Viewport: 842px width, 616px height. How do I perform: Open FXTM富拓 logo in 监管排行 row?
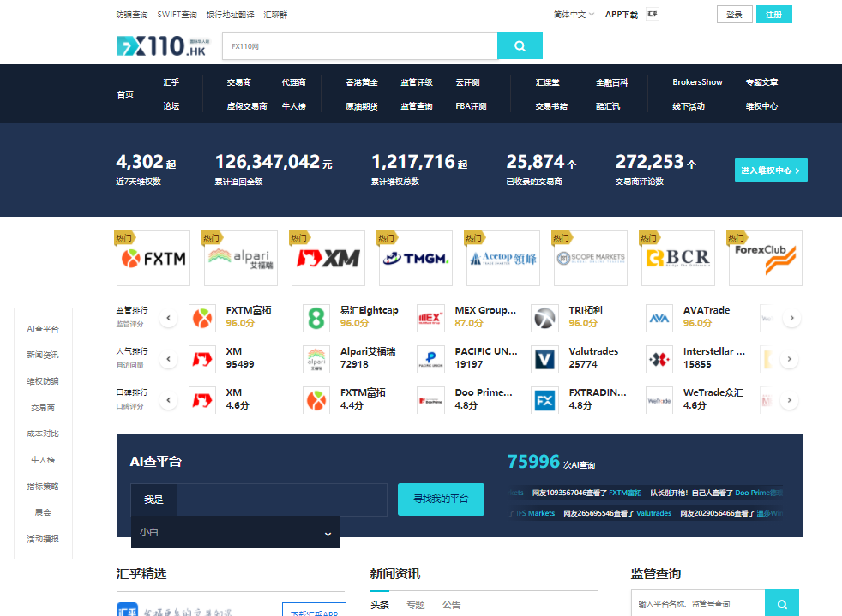pos(202,318)
